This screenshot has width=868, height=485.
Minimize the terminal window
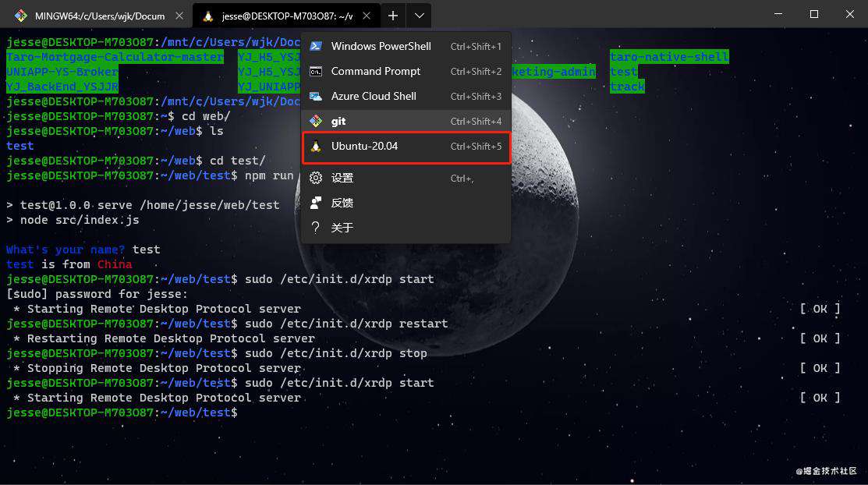pyautogui.click(x=778, y=14)
